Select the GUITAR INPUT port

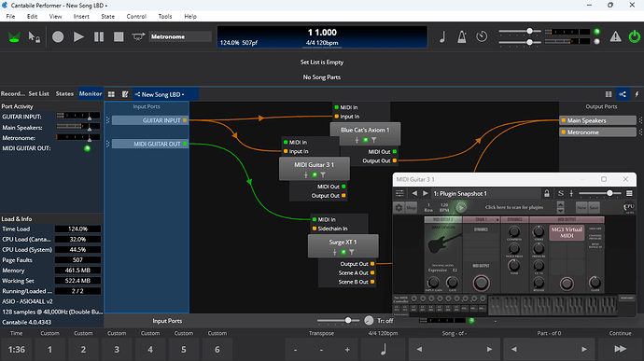coord(150,120)
